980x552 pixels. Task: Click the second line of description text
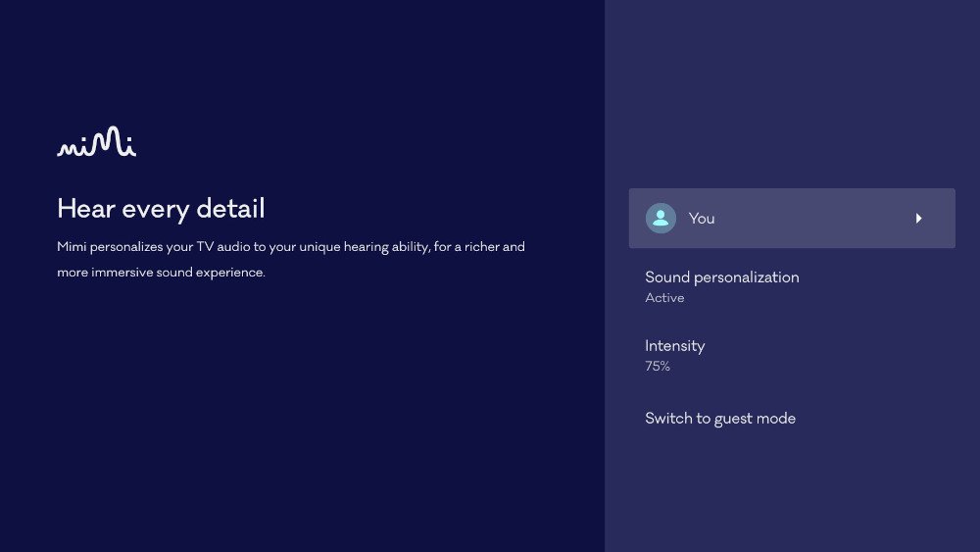[x=161, y=273]
